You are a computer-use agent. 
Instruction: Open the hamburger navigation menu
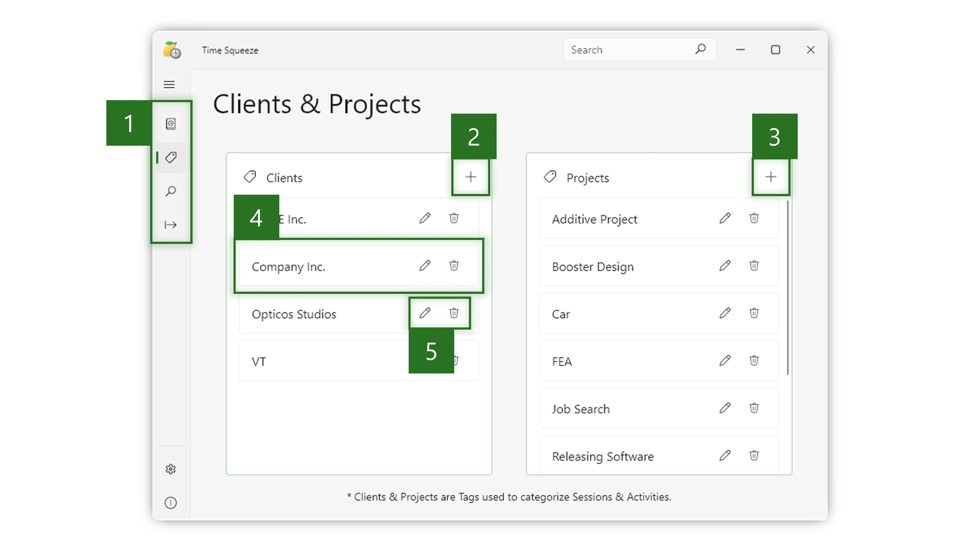[x=169, y=84]
